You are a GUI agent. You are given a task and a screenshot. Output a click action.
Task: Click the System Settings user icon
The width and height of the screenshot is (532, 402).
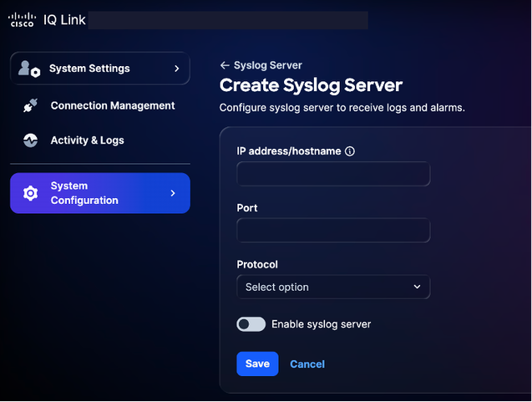[29, 69]
